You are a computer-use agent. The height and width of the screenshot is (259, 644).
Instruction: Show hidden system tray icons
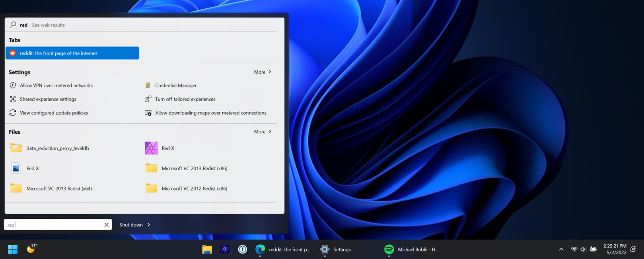pyautogui.click(x=561, y=249)
